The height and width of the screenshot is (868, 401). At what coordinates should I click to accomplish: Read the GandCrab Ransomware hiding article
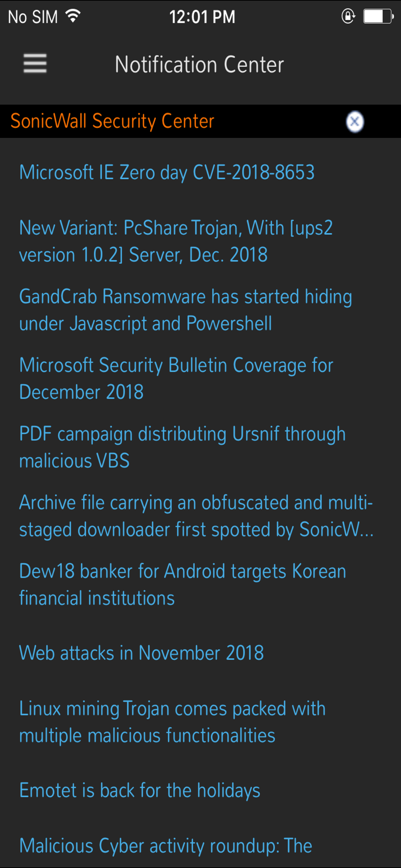[186, 310]
